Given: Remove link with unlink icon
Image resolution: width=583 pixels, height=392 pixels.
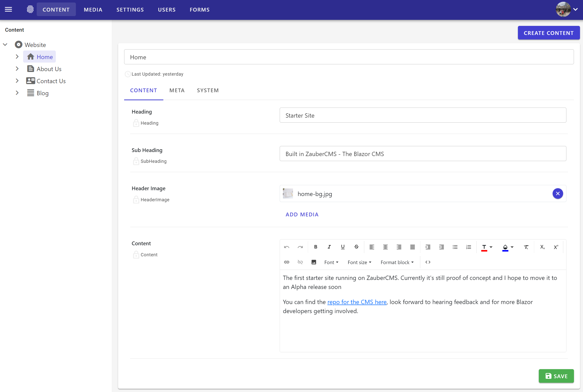Looking at the screenshot, I should point(300,262).
